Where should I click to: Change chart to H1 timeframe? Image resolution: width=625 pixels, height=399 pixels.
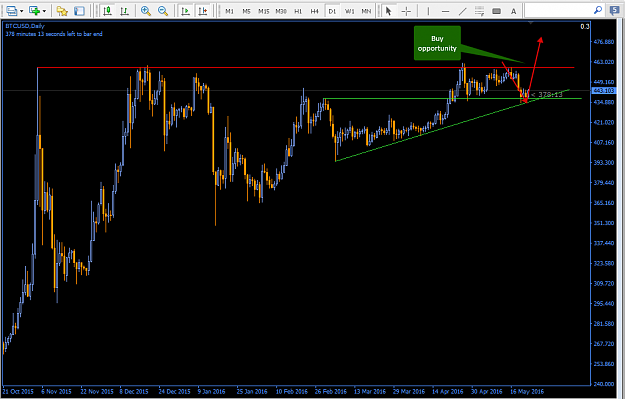coord(298,11)
